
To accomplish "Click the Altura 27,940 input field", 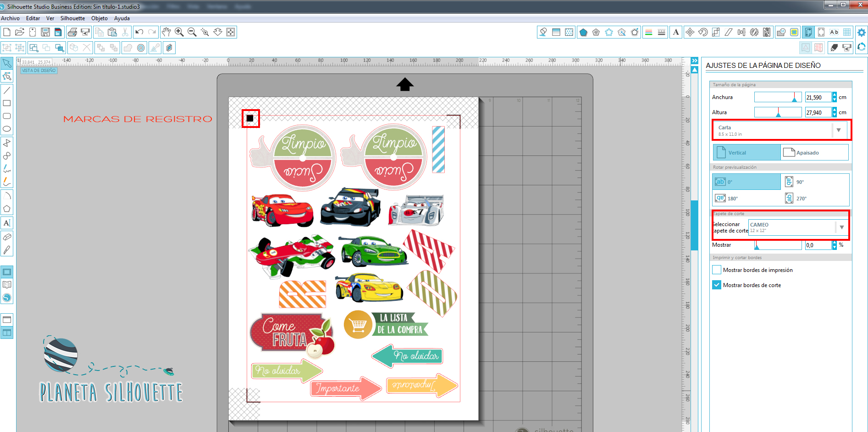I will pos(818,112).
